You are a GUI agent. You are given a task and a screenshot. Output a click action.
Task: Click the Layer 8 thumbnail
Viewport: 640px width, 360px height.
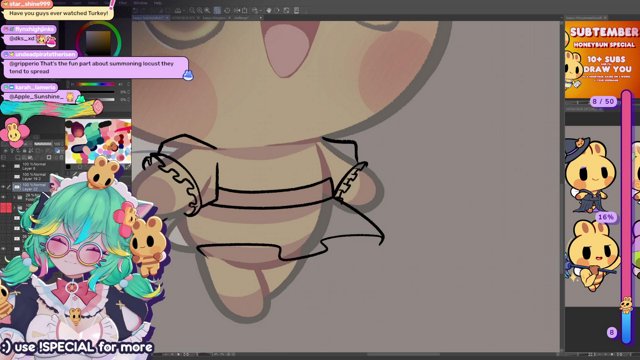[17, 166]
